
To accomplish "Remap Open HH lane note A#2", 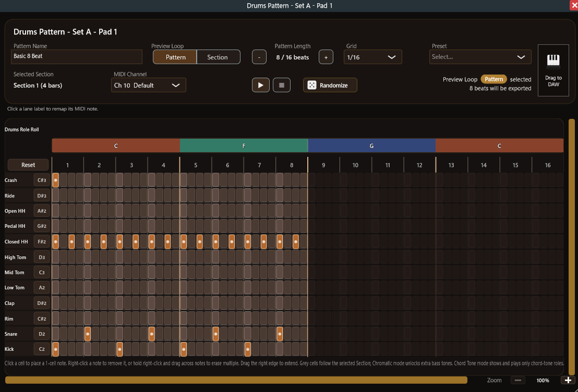I will (42, 211).
